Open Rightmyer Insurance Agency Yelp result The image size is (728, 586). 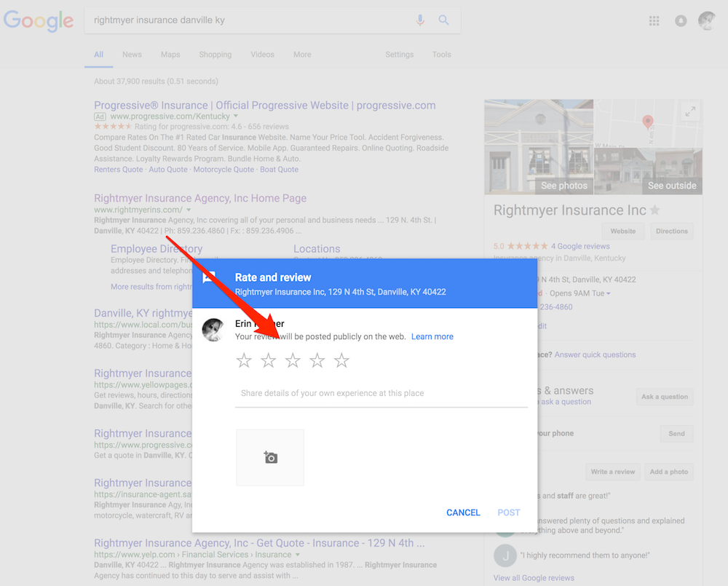tap(259, 543)
